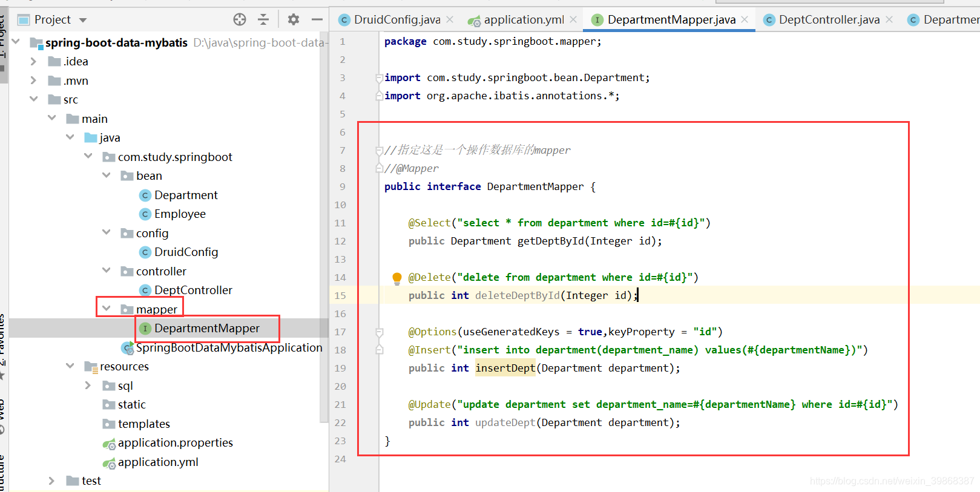Click the deleteDeptById method name
980x492 pixels.
[x=518, y=295]
